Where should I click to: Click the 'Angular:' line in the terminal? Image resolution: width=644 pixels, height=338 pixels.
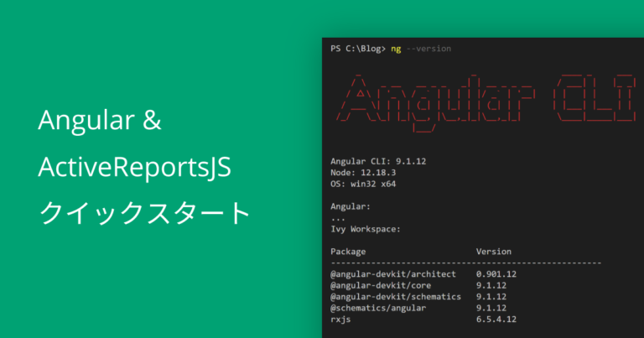(351, 206)
